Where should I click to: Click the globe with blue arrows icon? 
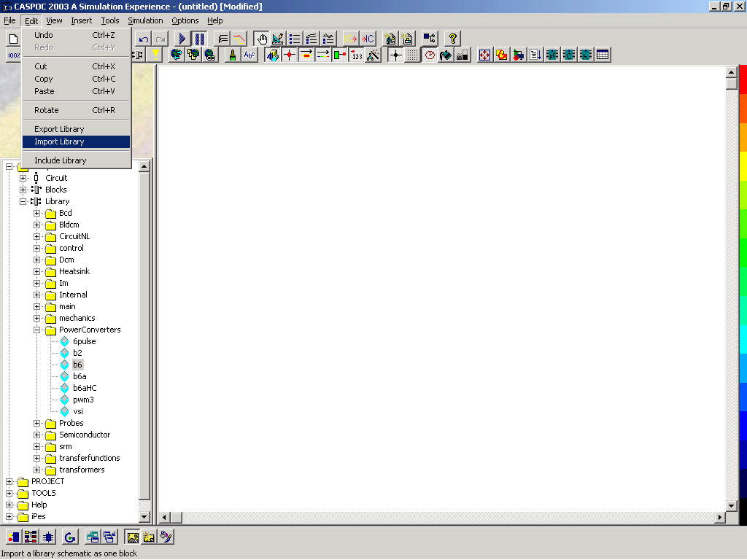(x=177, y=55)
